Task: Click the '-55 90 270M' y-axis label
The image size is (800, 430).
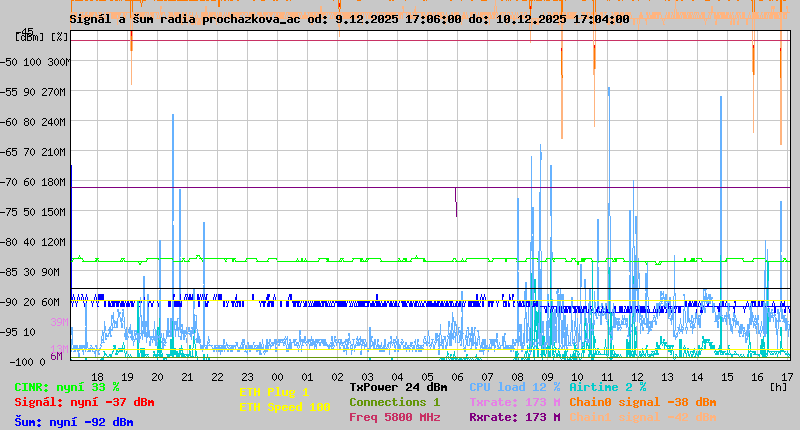Action: (33, 92)
